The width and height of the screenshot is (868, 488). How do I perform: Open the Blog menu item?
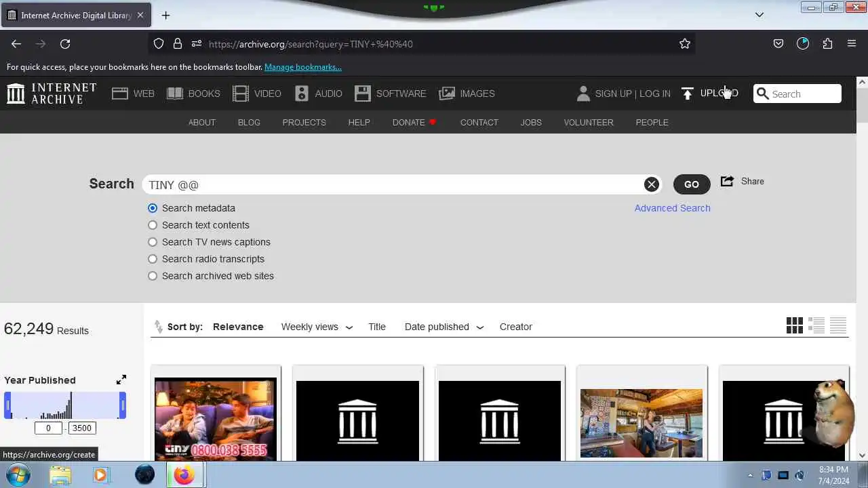pos(249,123)
